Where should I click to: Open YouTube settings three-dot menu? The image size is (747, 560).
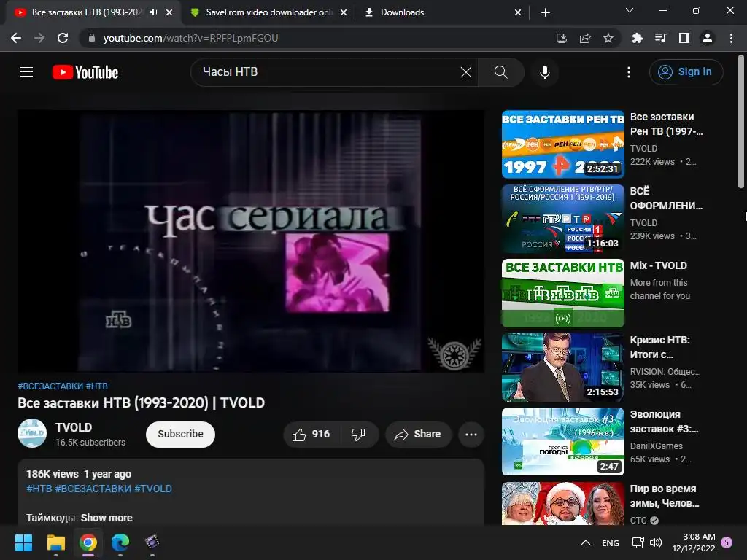(629, 72)
